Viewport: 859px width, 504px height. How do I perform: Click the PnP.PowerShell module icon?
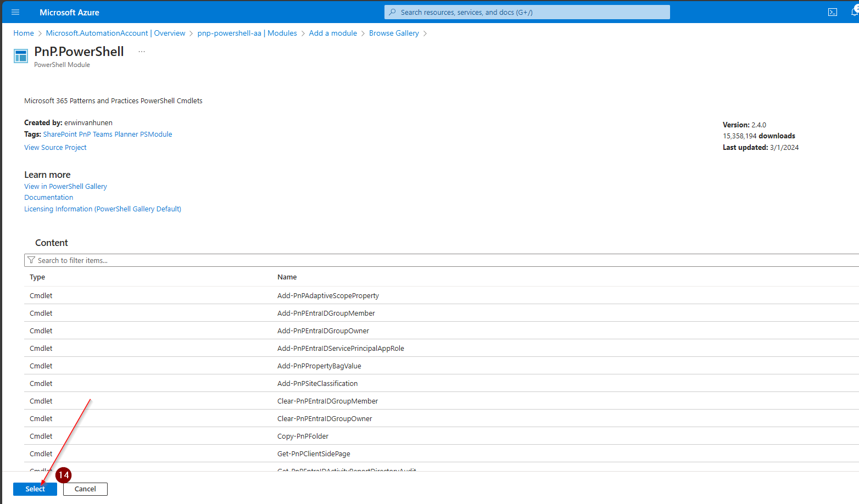coord(21,56)
